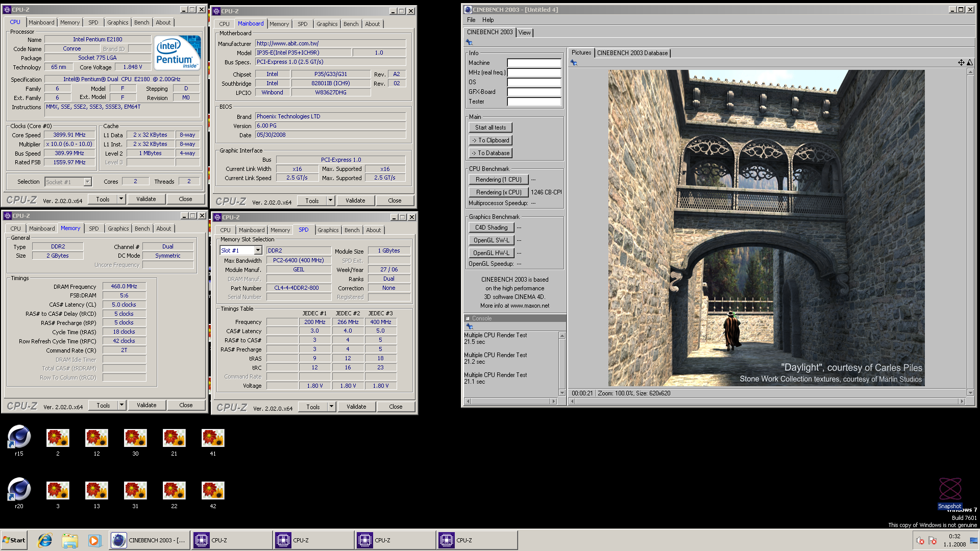Image resolution: width=980 pixels, height=551 pixels.
Task: Click Validate in the Memory tab window
Action: pos(146,405)
